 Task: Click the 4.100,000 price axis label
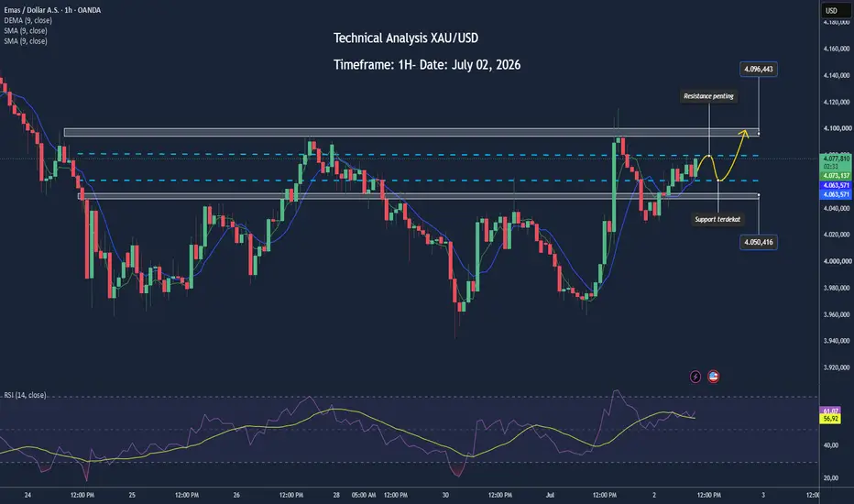[837, 128]
